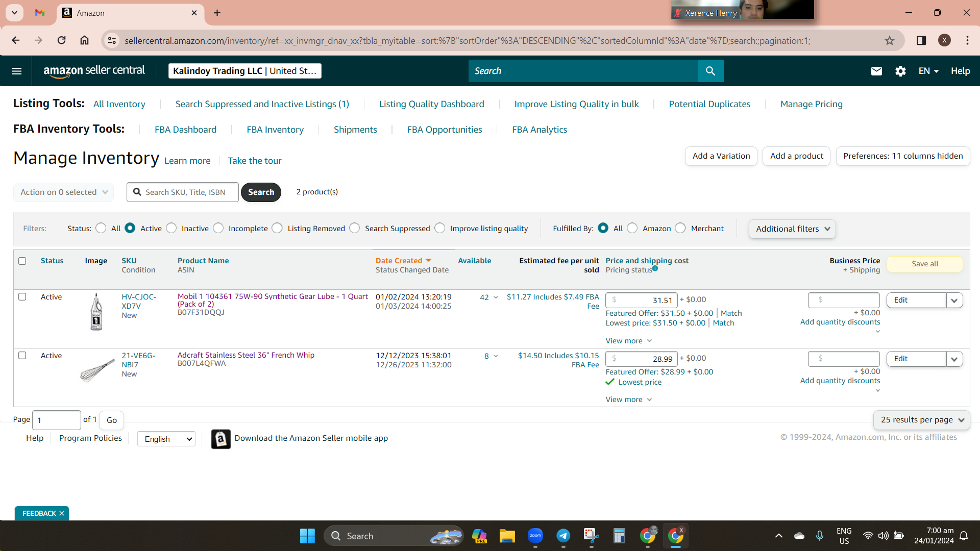Open Zoom from the taskbar
980x551 pixels.
[x=535, y=536]
